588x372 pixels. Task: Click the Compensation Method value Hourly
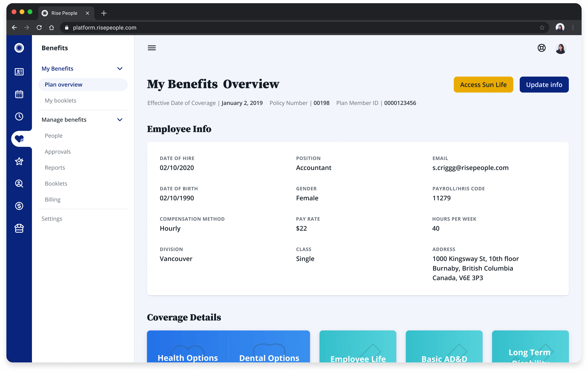(170, 228)
